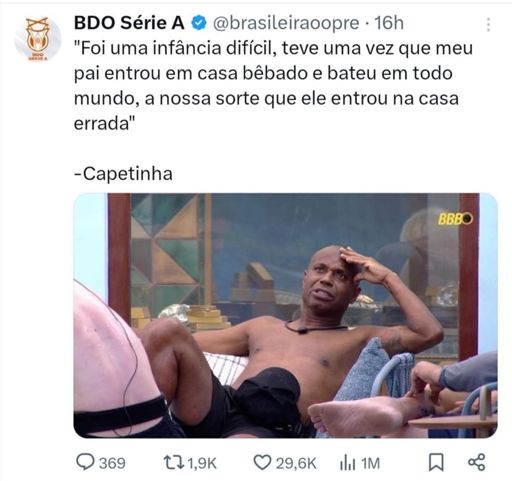
Task: Share the tweet via share icon
Action: (476, 462)
